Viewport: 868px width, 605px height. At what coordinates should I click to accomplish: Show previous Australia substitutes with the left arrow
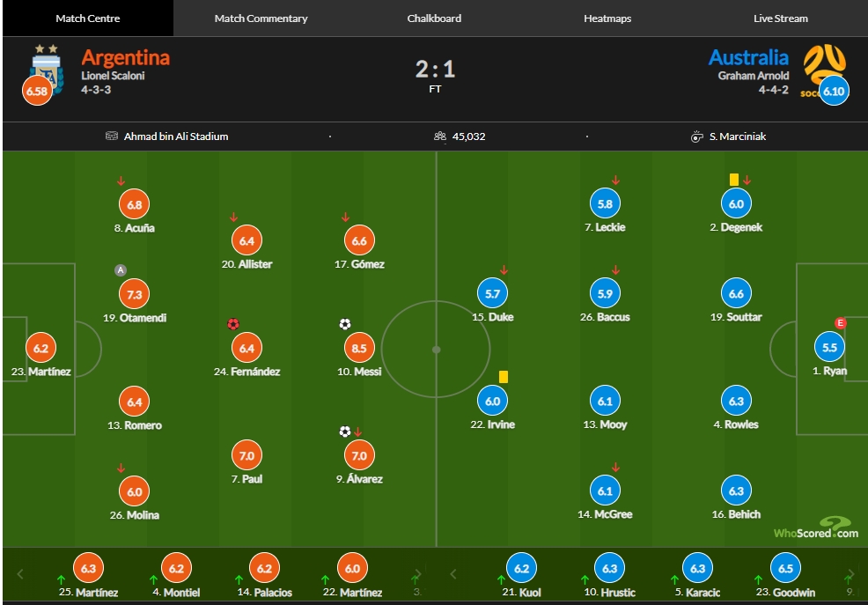coord(453,574)
